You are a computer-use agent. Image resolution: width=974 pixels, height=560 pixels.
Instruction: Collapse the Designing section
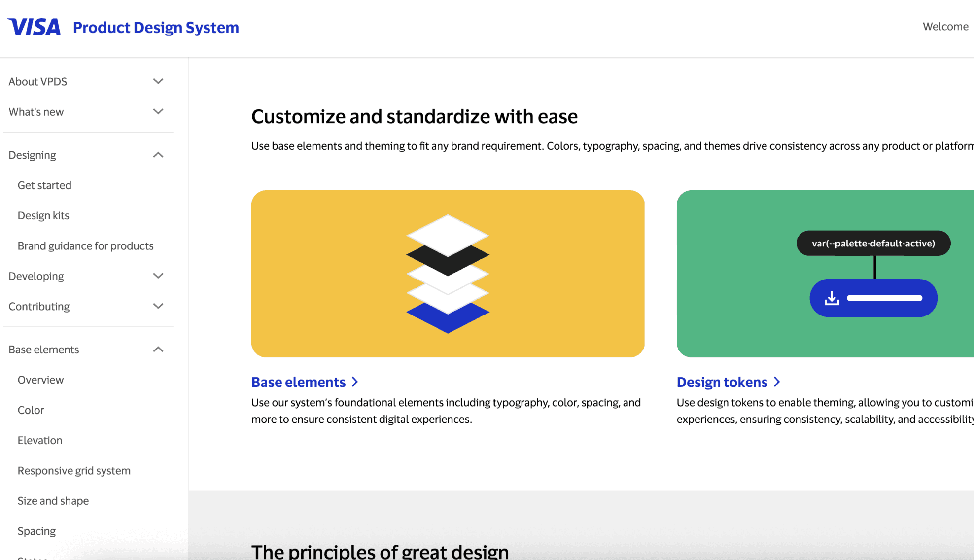pos(158,155)
